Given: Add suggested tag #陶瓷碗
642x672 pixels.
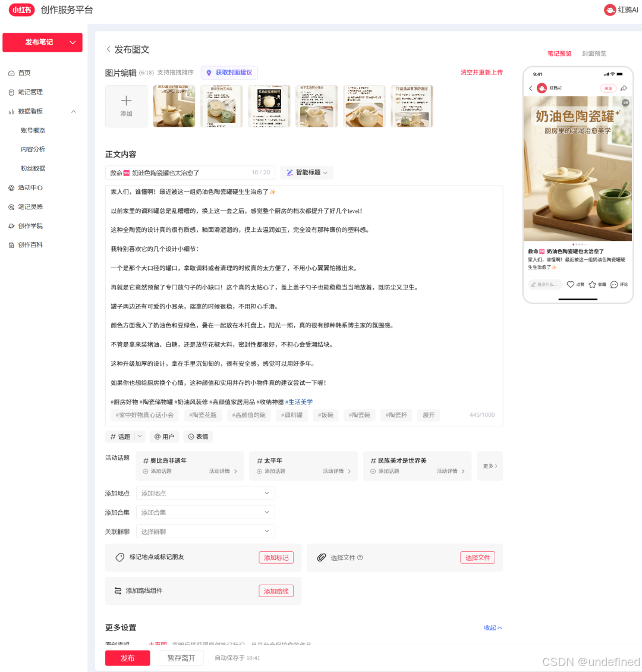Looking at the screenshot, I should (x=359, y=415).
